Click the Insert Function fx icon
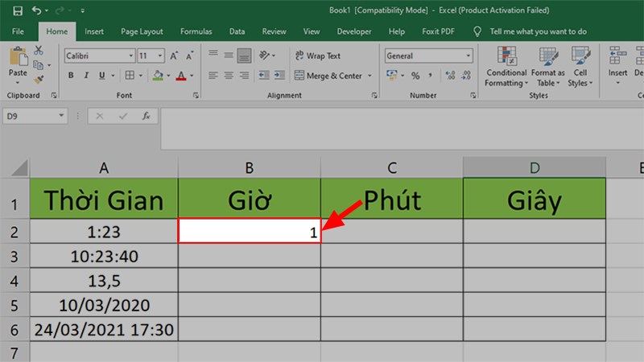Screen dimensions: 644x362 (146, 116)
